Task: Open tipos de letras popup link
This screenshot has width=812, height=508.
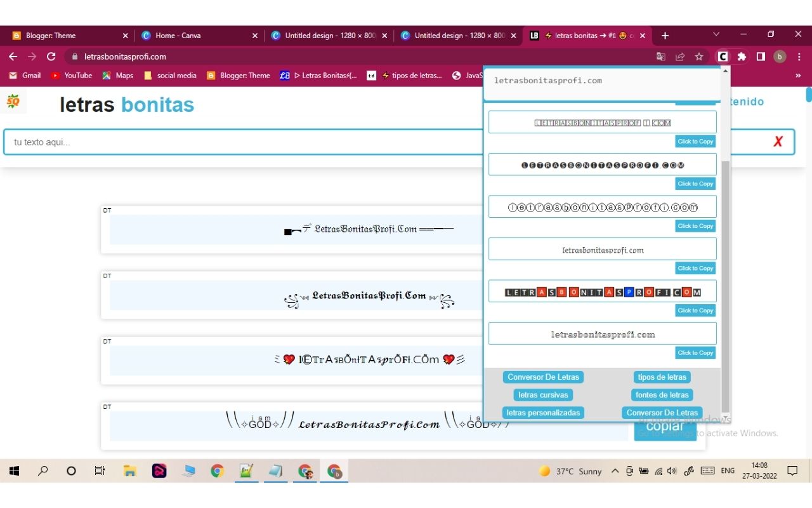Action: [662, 377]
